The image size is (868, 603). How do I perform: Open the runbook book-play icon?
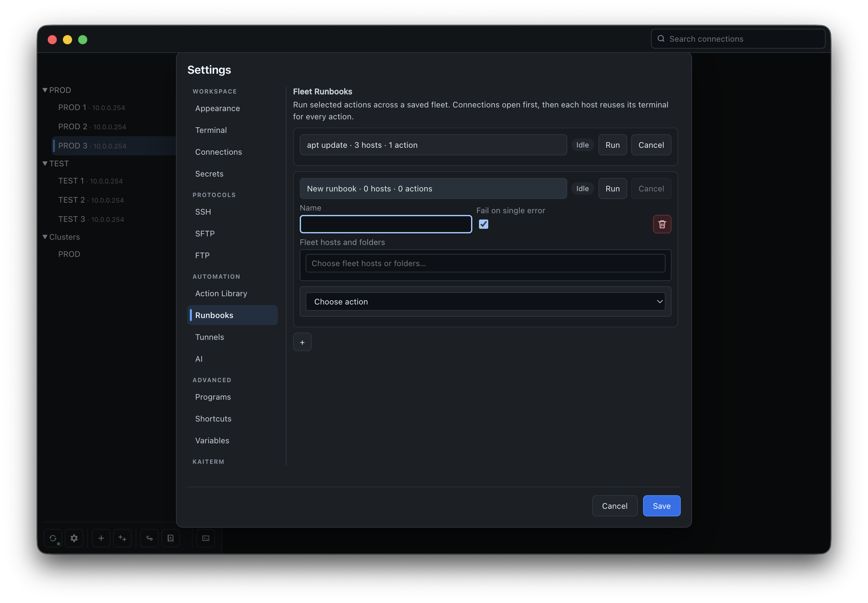point(170,538)
